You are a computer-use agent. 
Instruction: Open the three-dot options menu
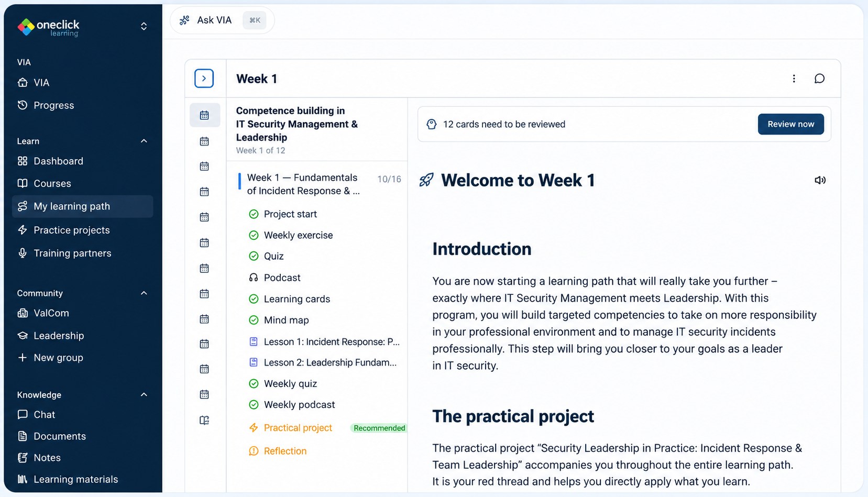pyautogui.click(x=794, y=79)
